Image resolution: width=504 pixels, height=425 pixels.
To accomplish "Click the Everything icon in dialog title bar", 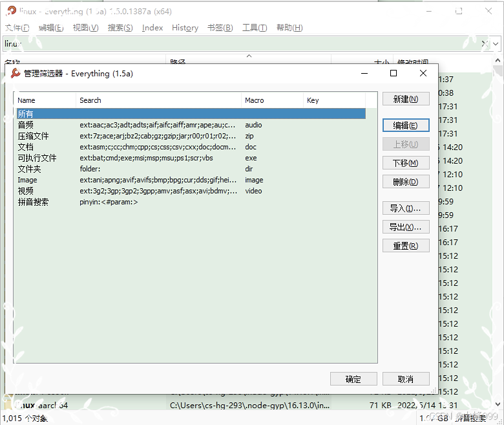I will [16, 73].
